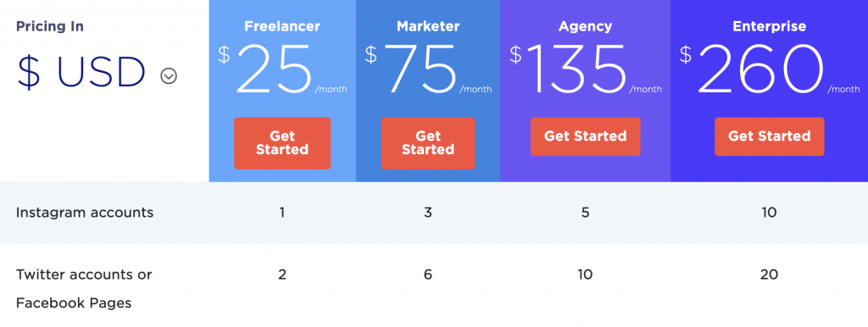Select the Freelancer plan heading
This screenshot has width=868, height=327.
282,26
